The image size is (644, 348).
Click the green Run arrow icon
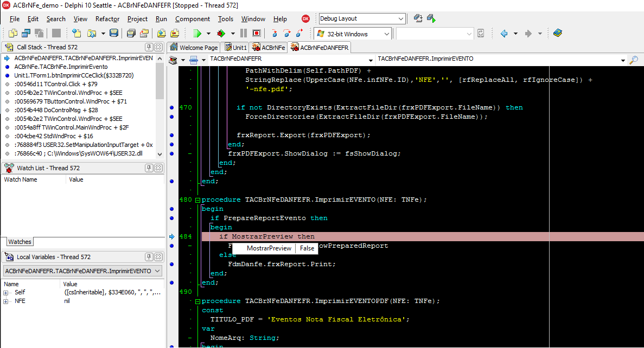click(x=197, y=33)
